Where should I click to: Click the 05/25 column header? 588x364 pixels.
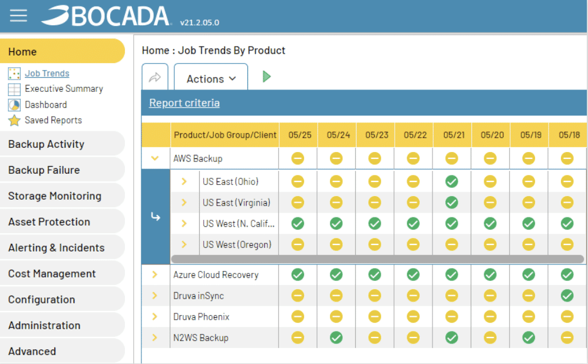300,135
